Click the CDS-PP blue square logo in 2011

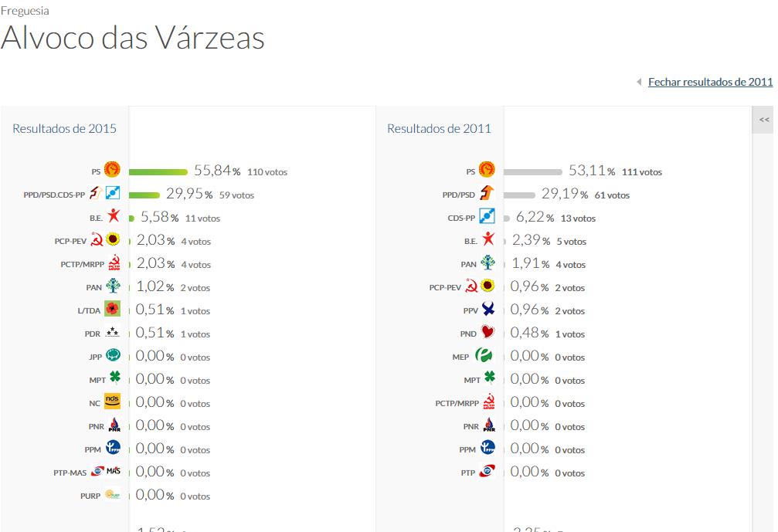tap(487, 217)
